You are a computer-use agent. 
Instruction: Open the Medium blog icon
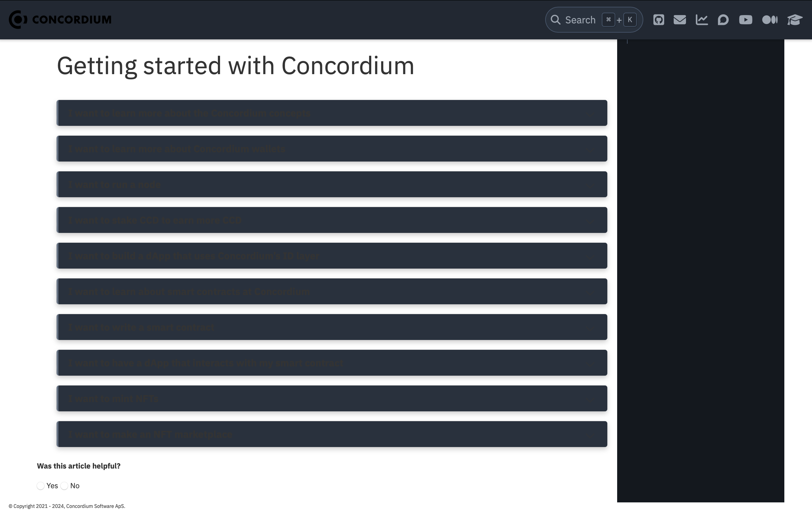[x=770, y=20]
